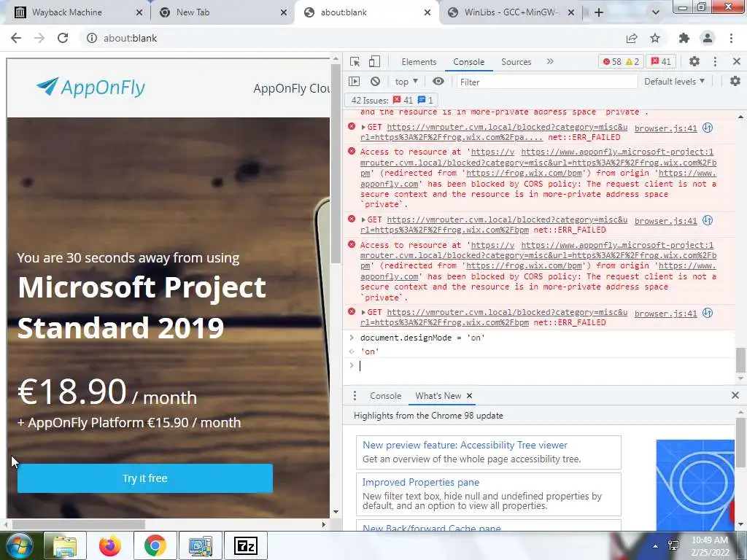Switch to the New Tab browser tab

click(x=193, y=12)
